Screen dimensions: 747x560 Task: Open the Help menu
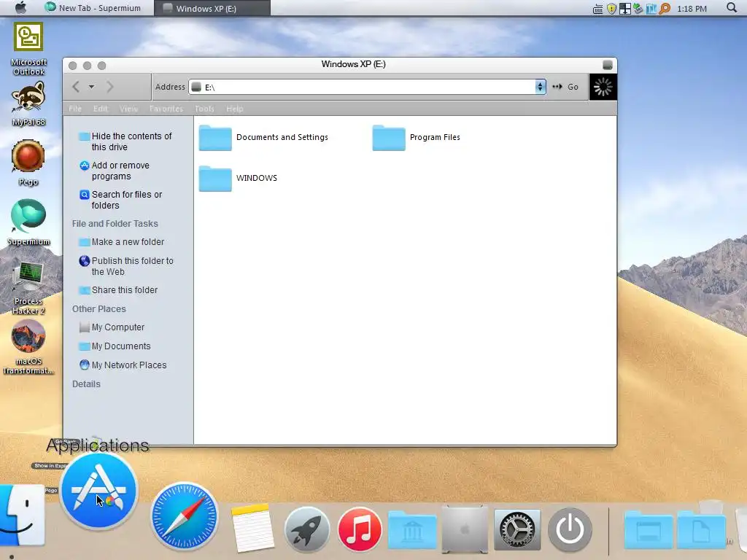(x=234, y=109)
